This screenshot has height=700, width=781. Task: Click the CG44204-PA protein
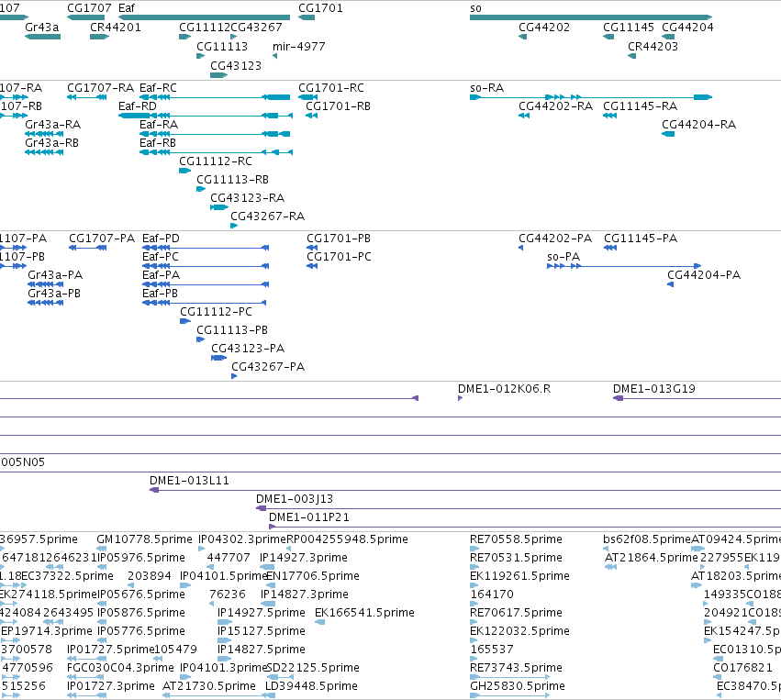coord(671,284)
